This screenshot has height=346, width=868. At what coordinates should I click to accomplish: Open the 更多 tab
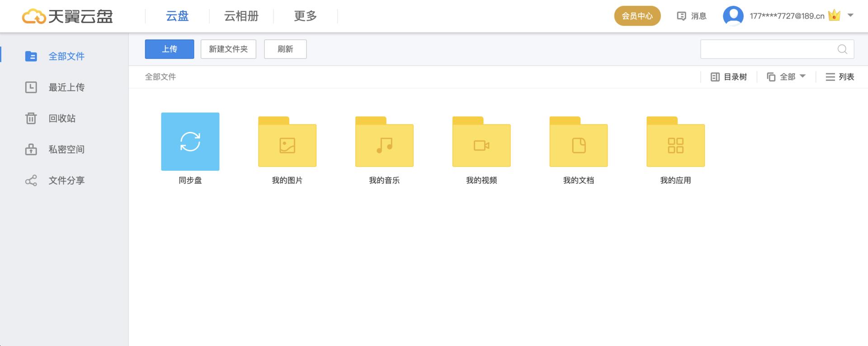[305, 16]
